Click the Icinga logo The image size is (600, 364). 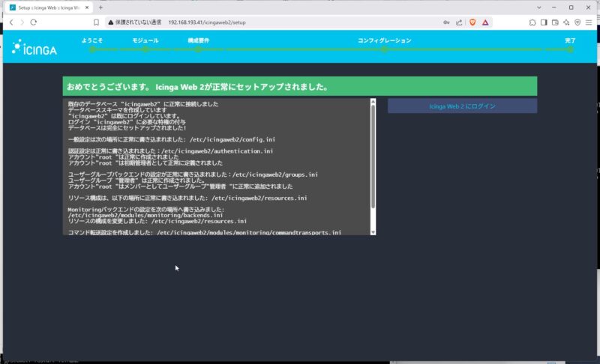pos(34,47)
